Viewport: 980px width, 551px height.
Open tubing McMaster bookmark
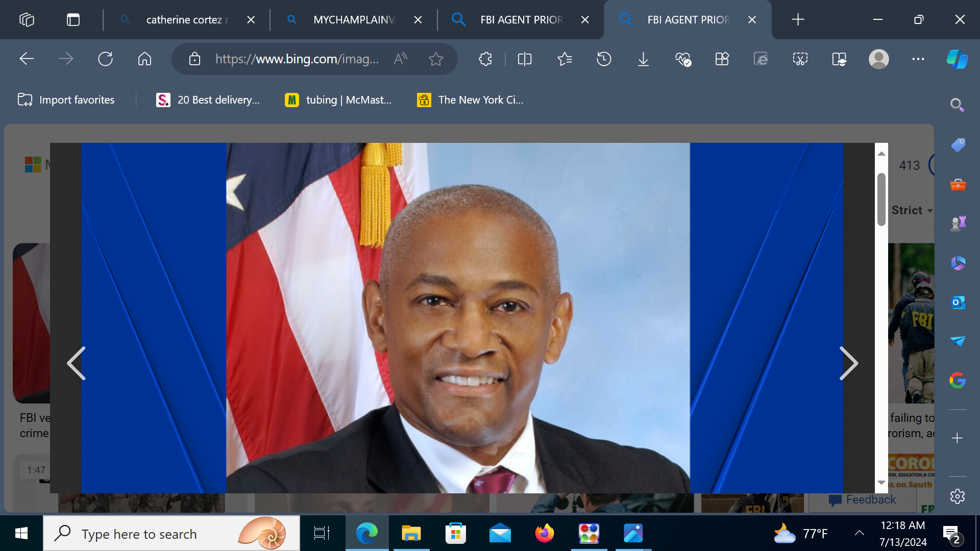(338, 100)
